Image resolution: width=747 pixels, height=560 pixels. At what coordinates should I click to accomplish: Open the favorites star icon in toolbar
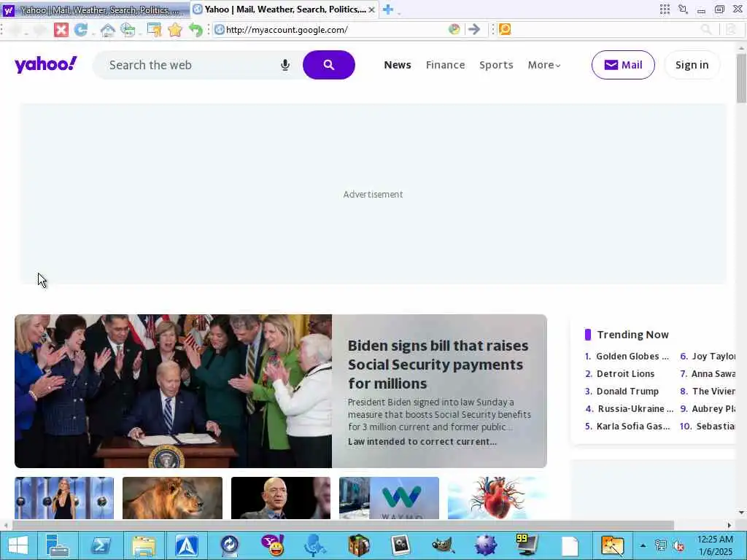point(175,30)
